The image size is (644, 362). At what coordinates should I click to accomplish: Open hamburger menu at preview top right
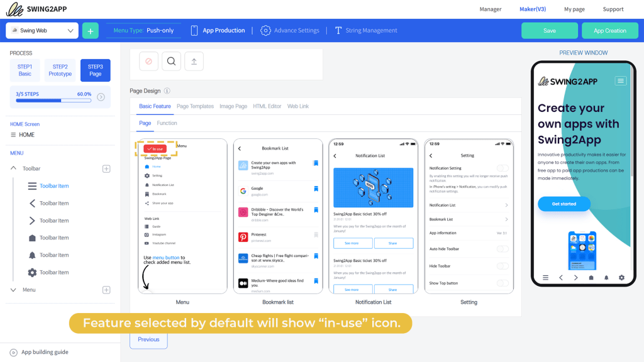click(621, 81)
